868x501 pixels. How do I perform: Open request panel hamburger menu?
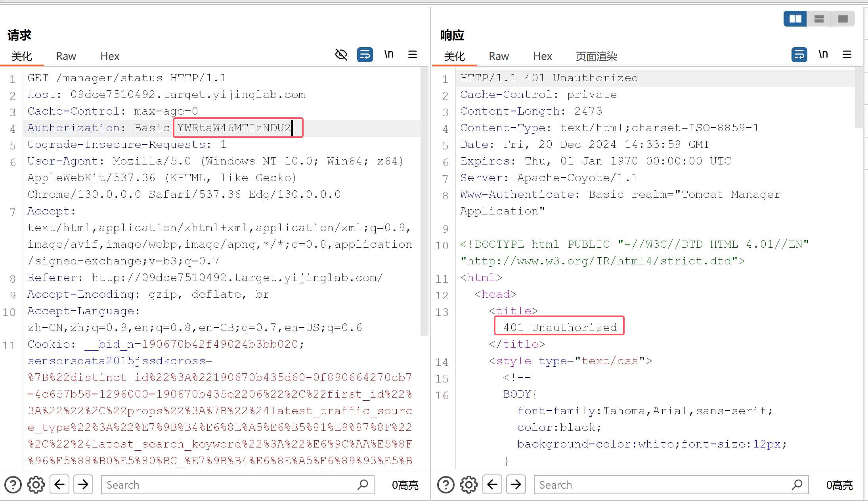point(413,54)
